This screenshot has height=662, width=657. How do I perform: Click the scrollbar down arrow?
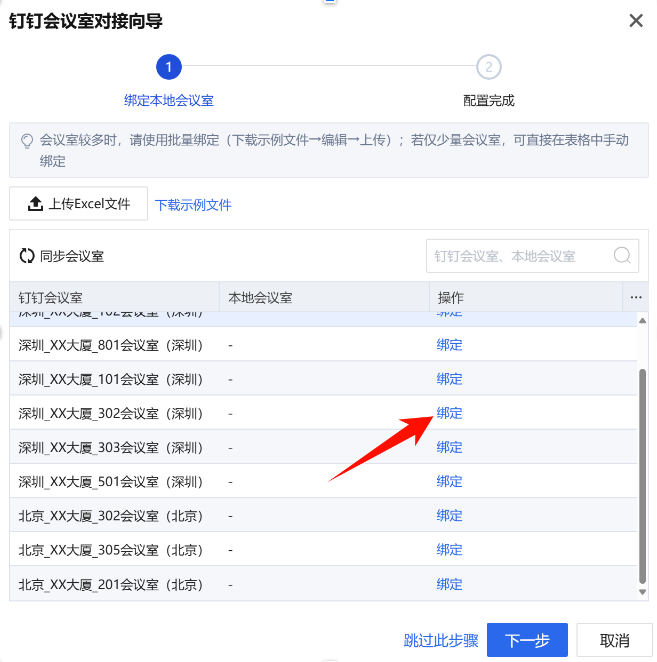[x=642, y=593]
